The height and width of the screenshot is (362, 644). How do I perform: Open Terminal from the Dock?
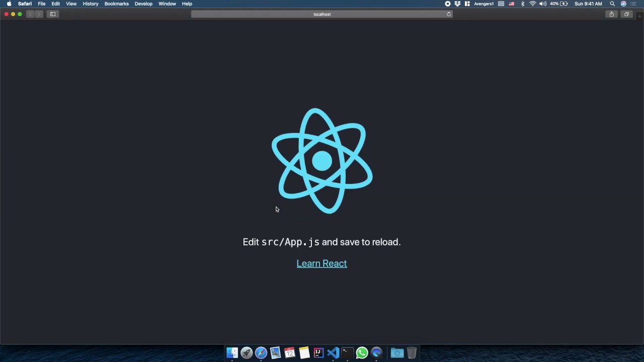pyautogui.click(x=347, y=353)
